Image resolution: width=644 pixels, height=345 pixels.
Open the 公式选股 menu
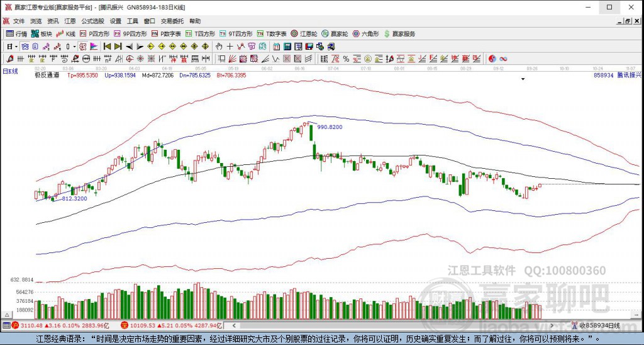(93, 21)
